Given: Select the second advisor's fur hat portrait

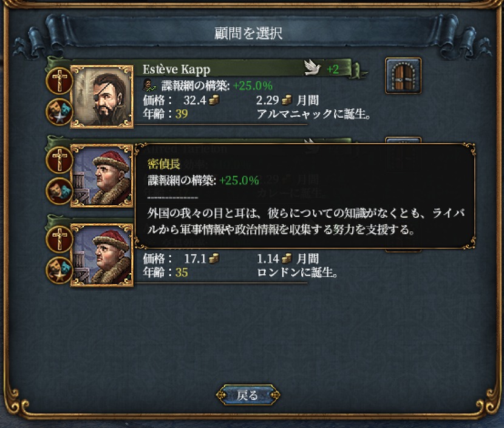Looking at the screenshot, I should click(x=101, y=176).
